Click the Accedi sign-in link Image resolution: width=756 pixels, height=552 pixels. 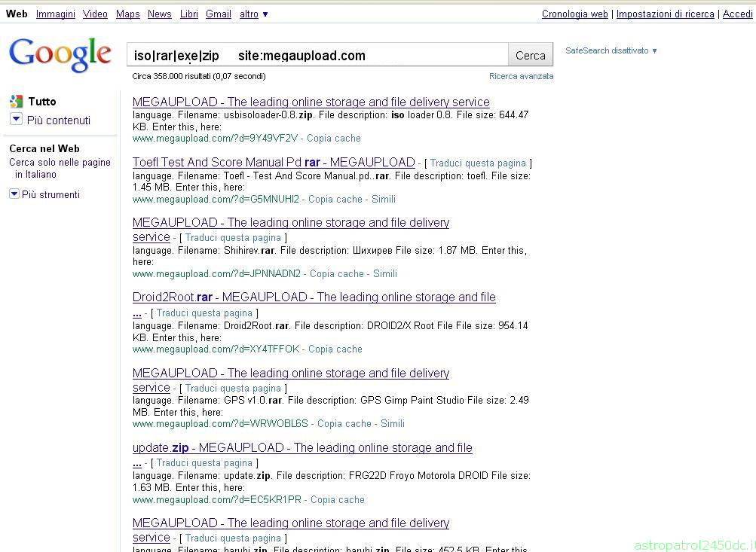pyautogui.click(x=737, y=14)
